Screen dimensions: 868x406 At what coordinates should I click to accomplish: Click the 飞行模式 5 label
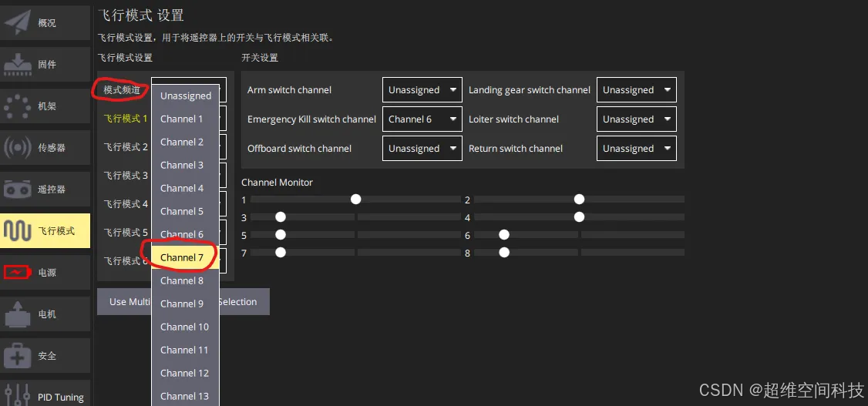tap(126, 233)
